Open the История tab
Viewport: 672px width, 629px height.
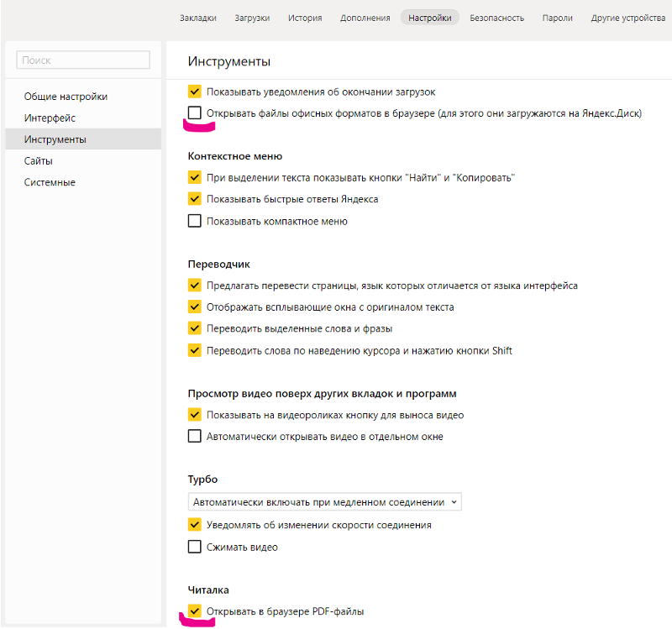click(x=305, y=18)
